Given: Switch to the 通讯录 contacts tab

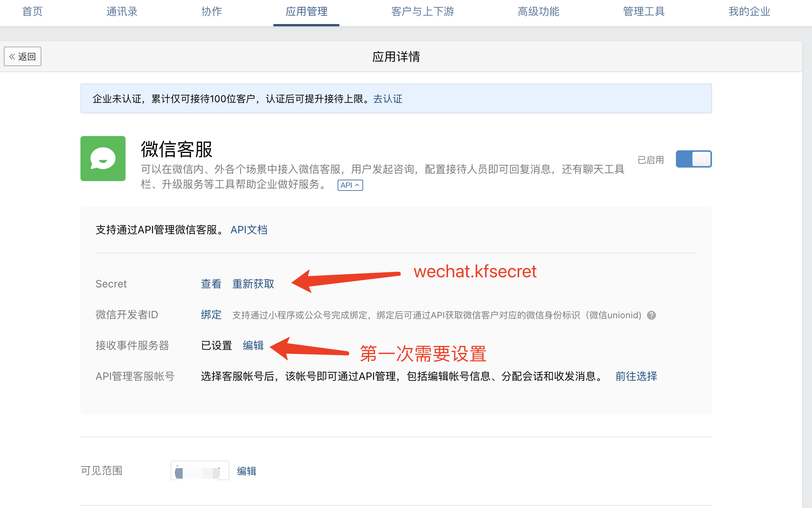Looking at the screenshot, I should 122,12.
